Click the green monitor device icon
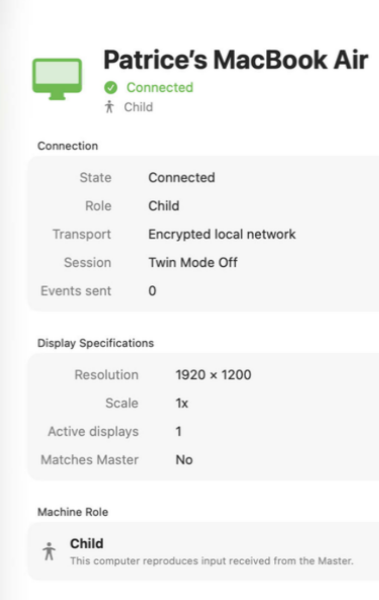The width and height of the screenshot is (379, 600). click(57, 79)
